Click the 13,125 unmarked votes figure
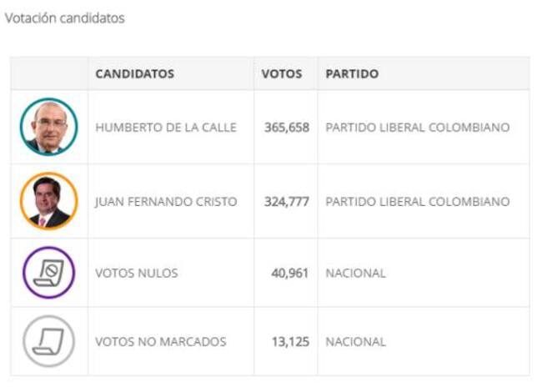542x392 pixels. [290, 341]
